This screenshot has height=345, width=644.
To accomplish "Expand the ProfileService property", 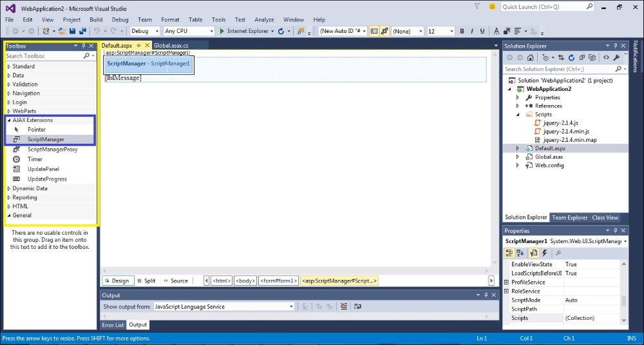I will (506, 282).
